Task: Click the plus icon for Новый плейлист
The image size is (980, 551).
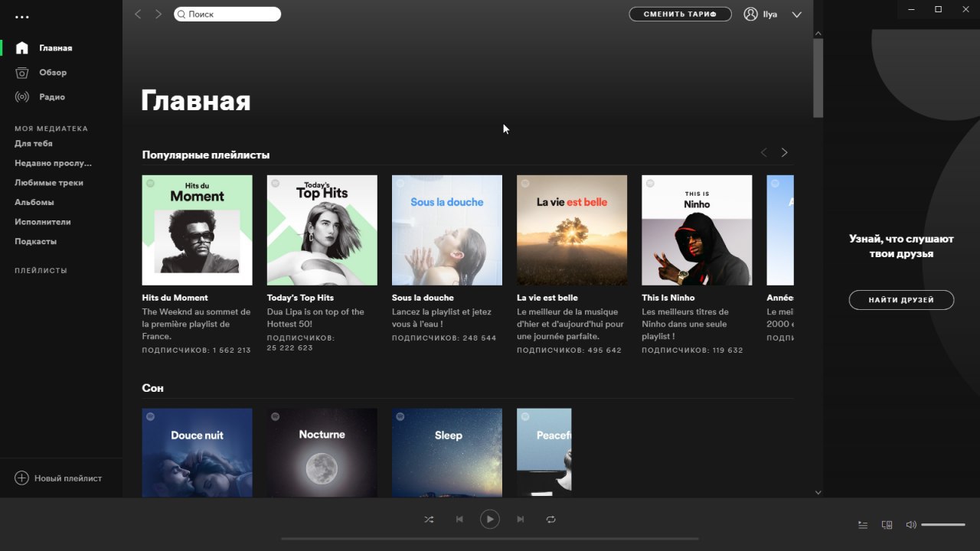Action: (22, 478)
